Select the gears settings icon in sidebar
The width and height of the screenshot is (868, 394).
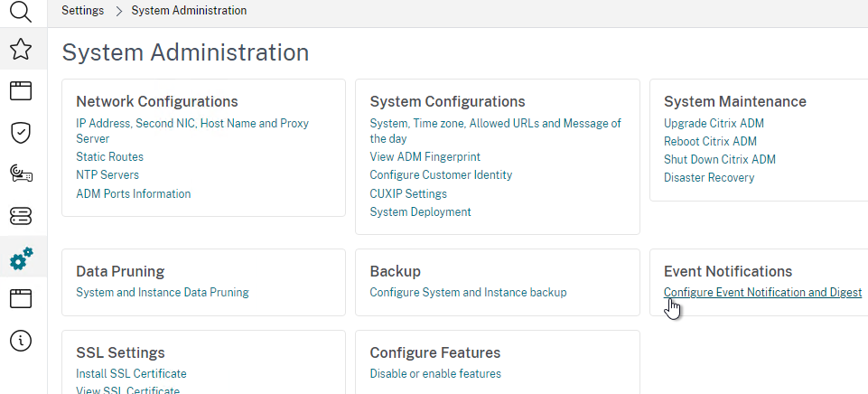[21, 258]
